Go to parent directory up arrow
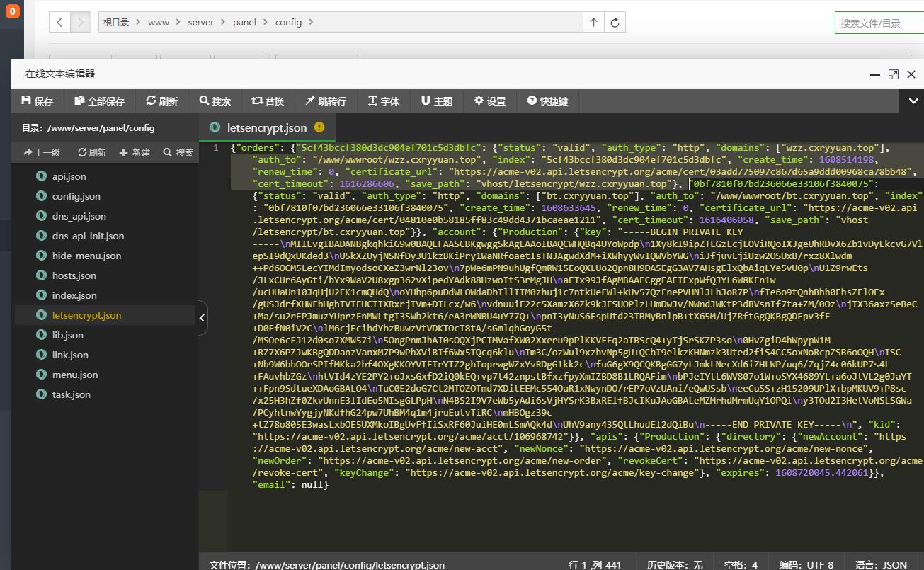The height and width of the screenshot is (570, 924). [593, 23]
